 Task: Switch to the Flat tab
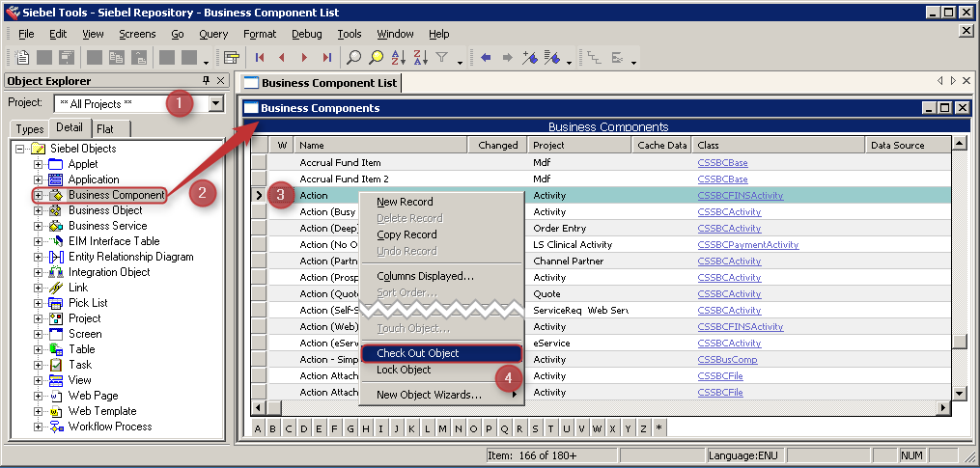coord(105,129)
